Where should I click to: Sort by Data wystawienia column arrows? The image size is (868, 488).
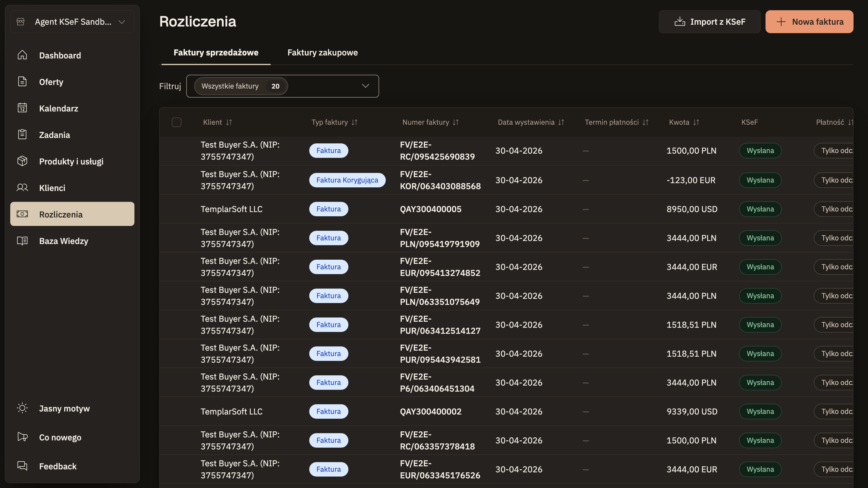[x=561, y=122]
